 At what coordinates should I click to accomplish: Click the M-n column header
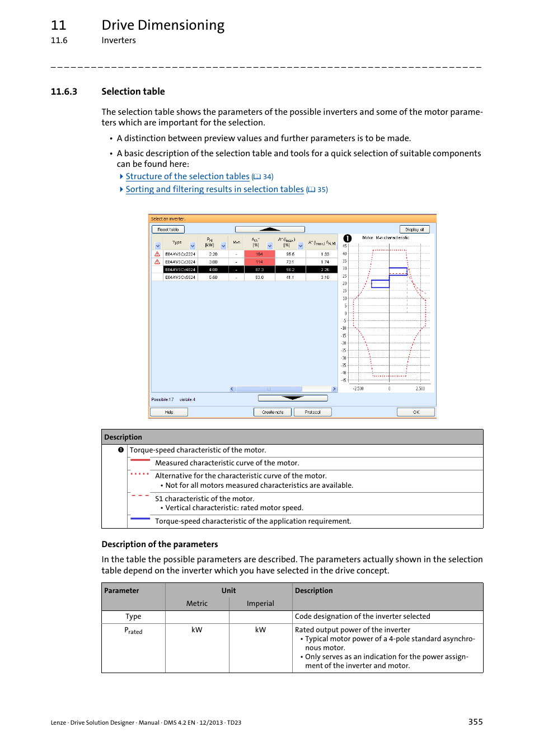point(236,242)
